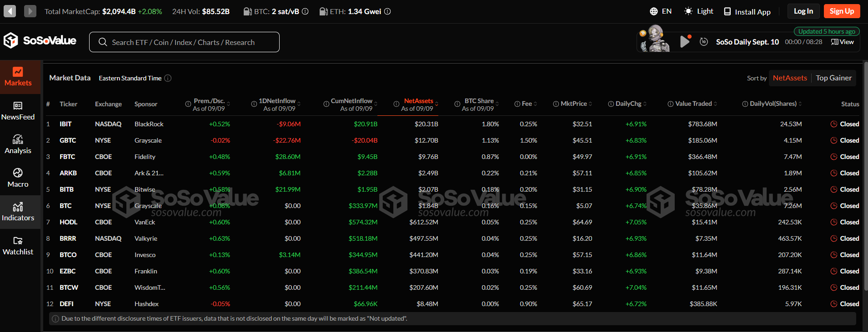Click the Sign Up button
The image size is (868, 332).
pos(842,11)
